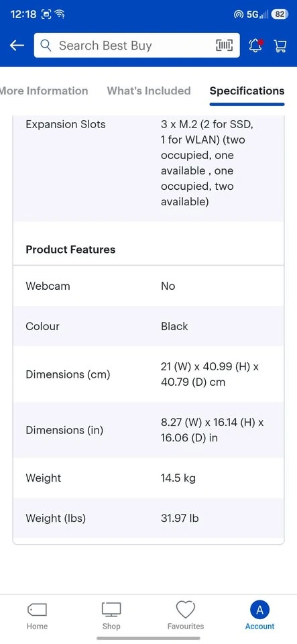The height and width of the screenshot is (644, 297).
Task: Tap the back arrow icon
Action: tap(17, 46)
